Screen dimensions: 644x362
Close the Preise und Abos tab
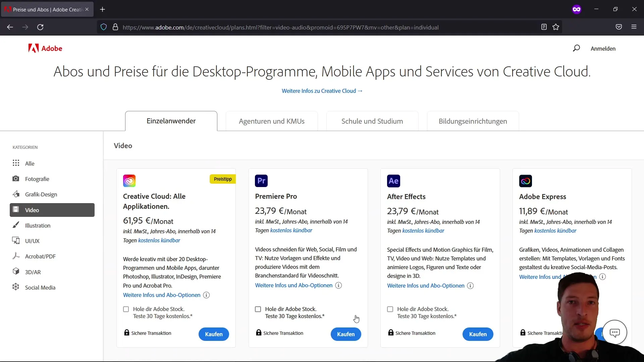(87, 9)
